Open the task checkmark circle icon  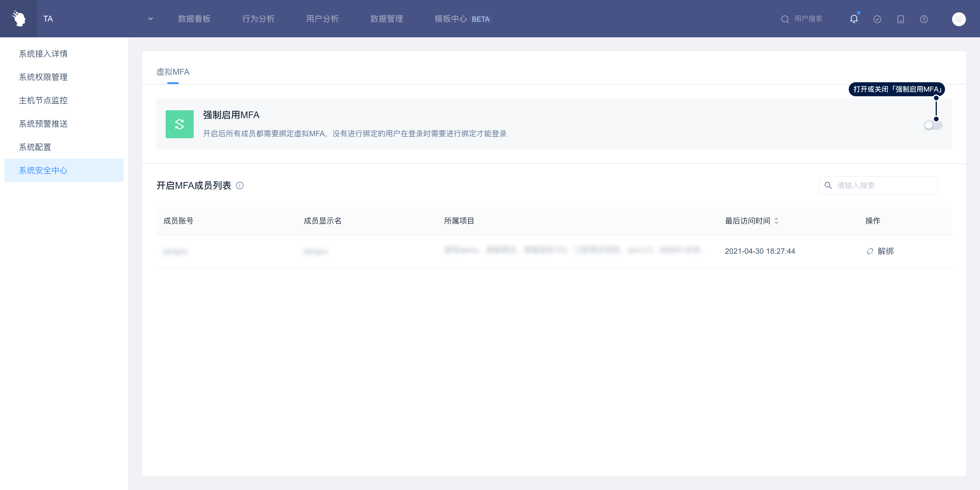[x=877, y=19]
